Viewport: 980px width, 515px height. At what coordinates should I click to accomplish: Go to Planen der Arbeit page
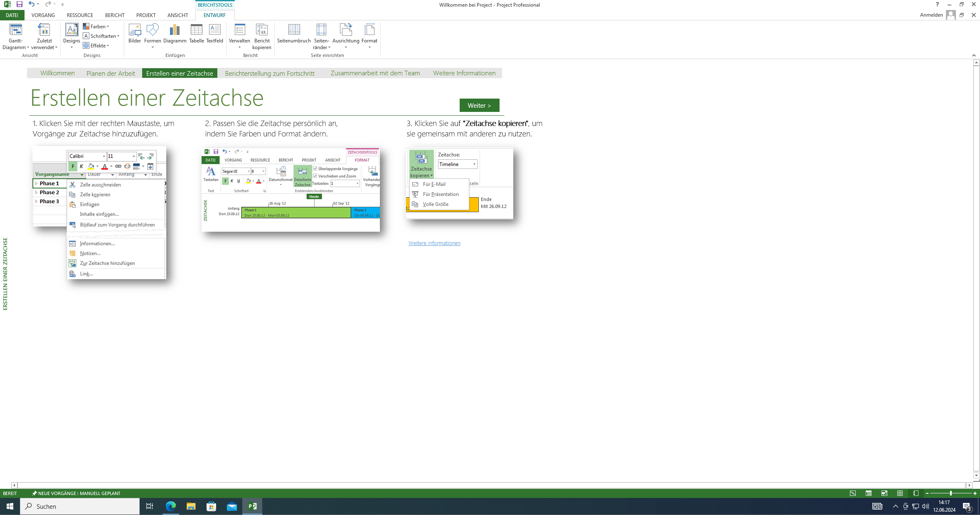coord(111,73)
